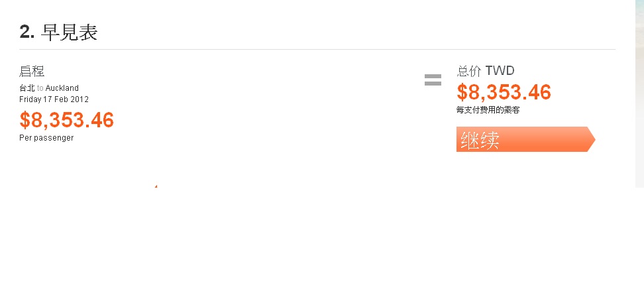The width and height of the screenshot is (644, 305).
Task: Click the gray vertical strip at right edge
Action: (x=639, y=93)
